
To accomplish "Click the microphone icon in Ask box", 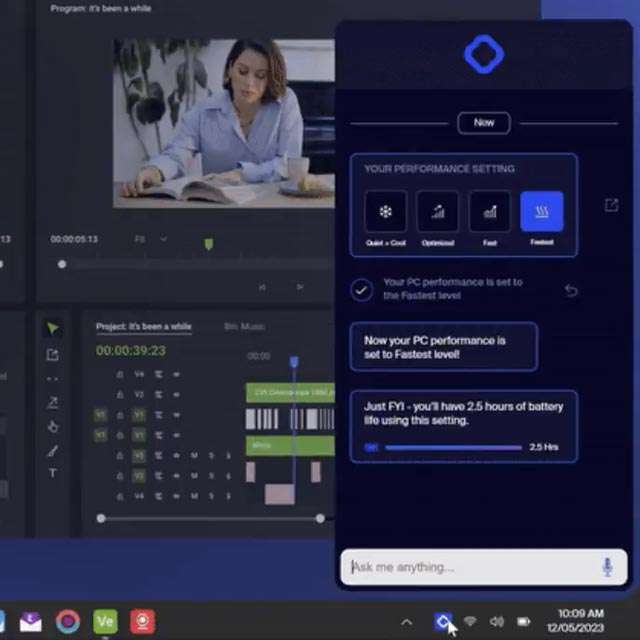I will point(607,567).
